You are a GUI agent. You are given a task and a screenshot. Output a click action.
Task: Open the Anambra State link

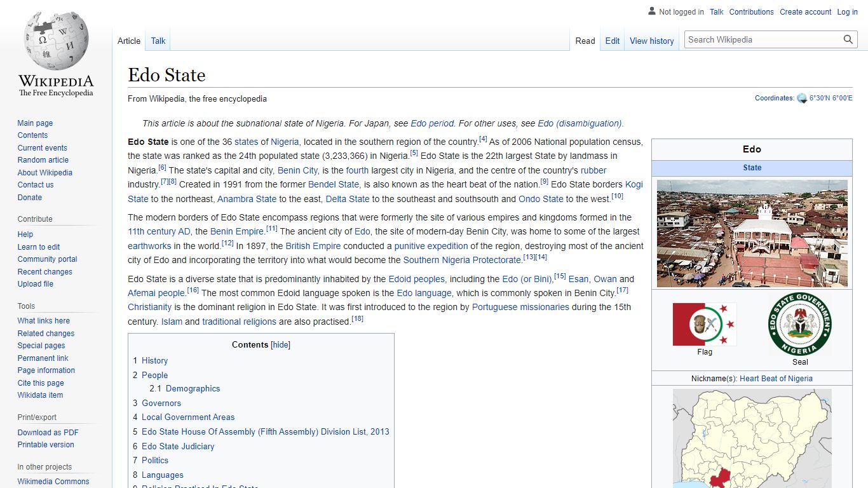(x=247, y=199)
